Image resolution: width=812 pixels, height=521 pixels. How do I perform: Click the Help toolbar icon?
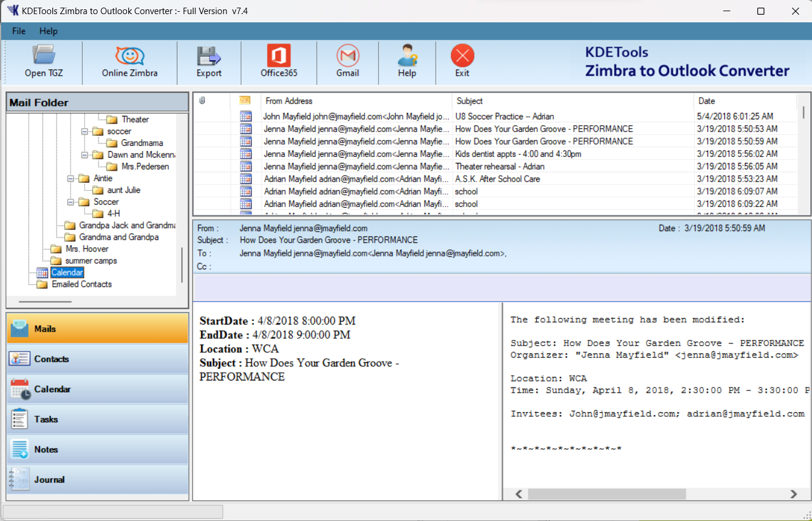click(407, 55)
